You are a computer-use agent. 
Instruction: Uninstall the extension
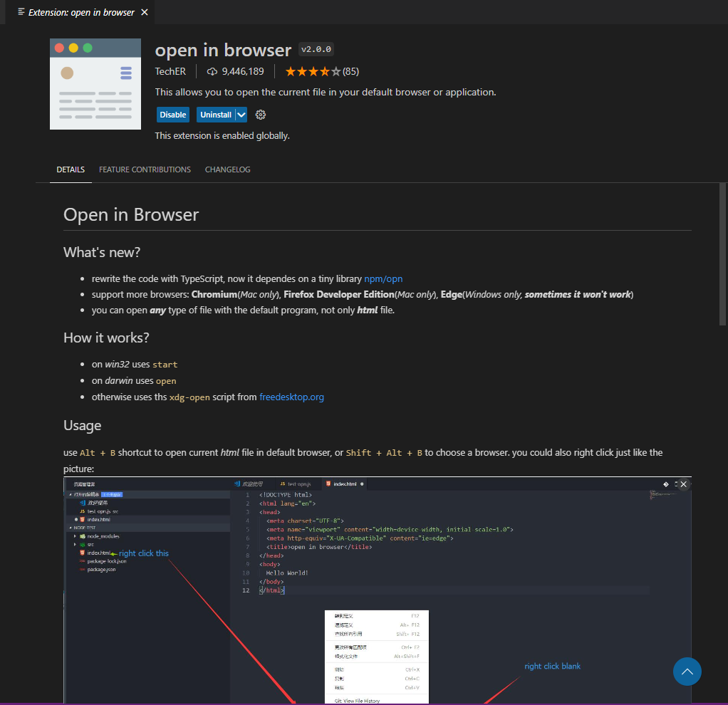point(217,114)
